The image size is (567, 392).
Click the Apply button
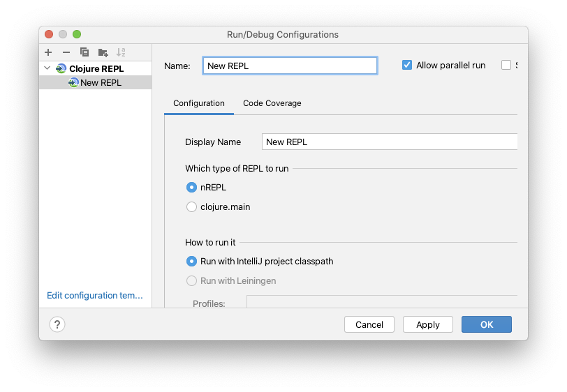point(428,324)
